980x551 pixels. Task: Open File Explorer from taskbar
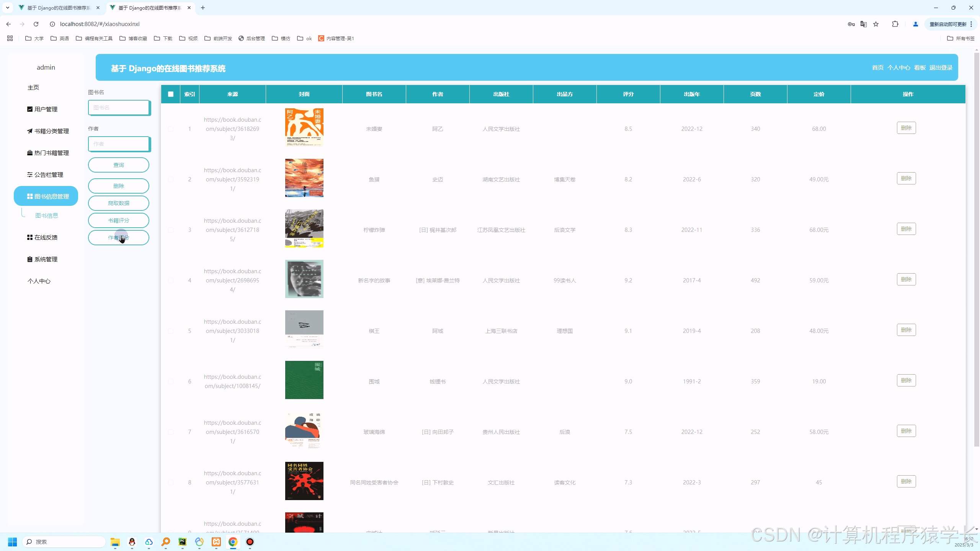(x=115, y=542)
